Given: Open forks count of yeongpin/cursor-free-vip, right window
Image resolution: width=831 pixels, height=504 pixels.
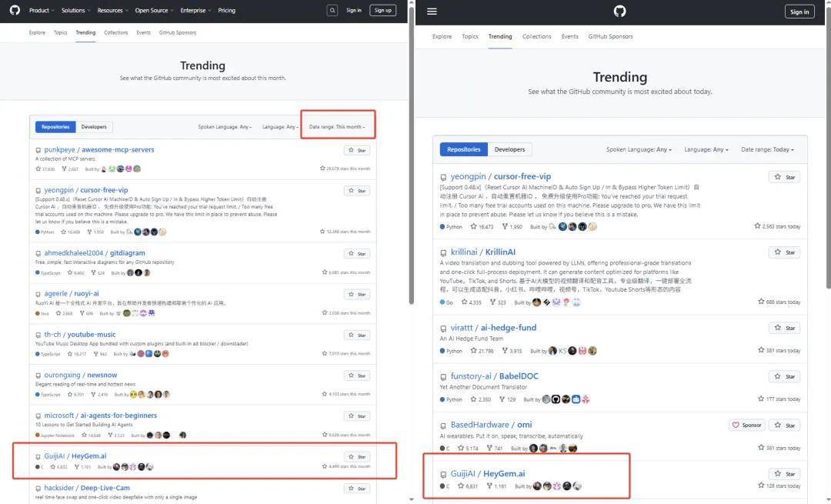Looking at the screenshot, I should pos(512,227).
